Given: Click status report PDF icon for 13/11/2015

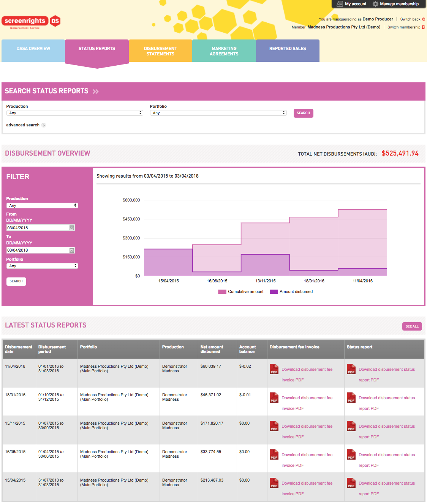Looking at the screenshot, I should coord(351,426).
